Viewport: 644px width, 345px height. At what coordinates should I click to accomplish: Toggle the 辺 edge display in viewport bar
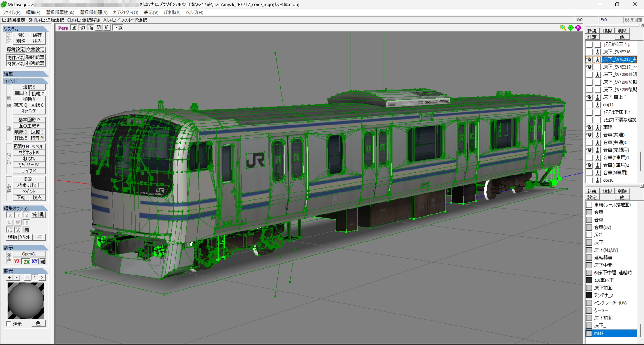point(82,28)
